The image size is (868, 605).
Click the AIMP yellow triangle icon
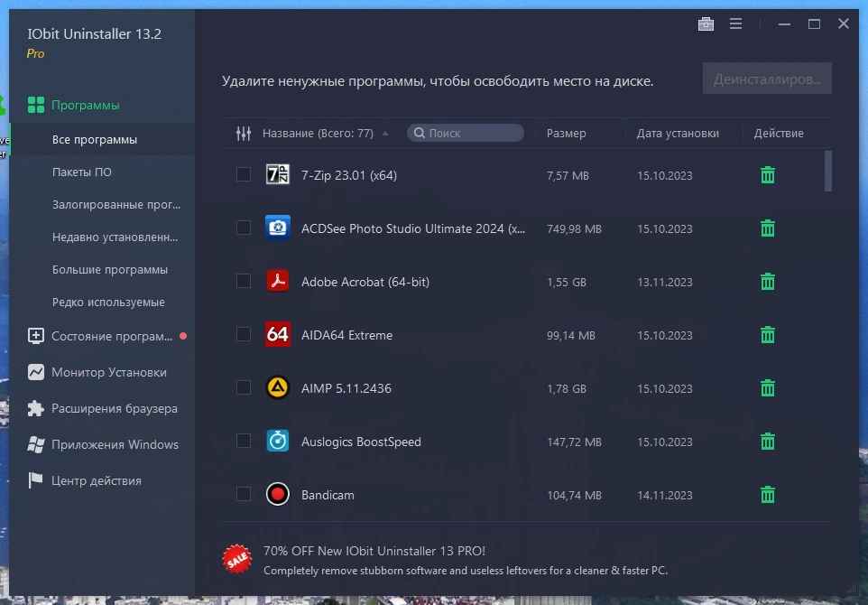[x=277, y=387]
